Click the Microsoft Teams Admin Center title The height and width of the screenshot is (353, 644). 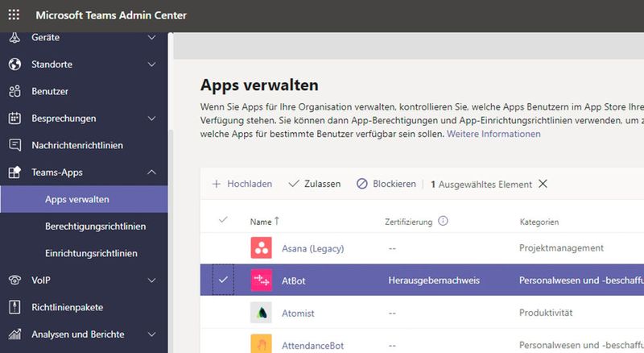(111, 15)
